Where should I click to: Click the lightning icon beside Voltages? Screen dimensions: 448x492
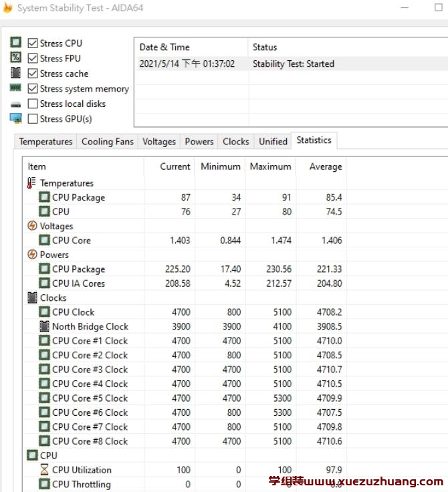click(31, 226)
